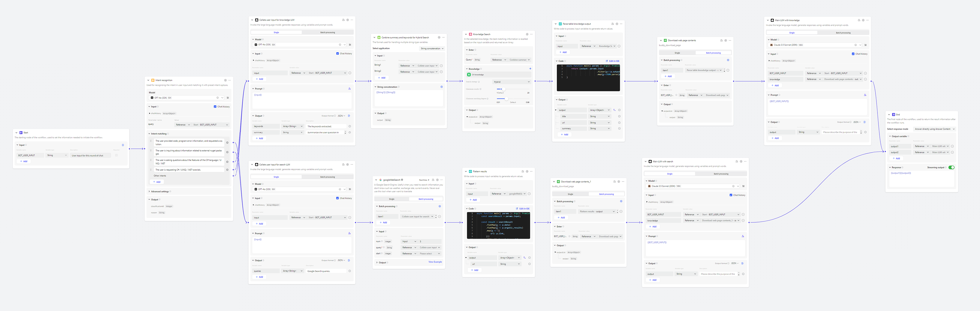Run test on Intent recognition node

pyautogui.click(x=225, y=80)
